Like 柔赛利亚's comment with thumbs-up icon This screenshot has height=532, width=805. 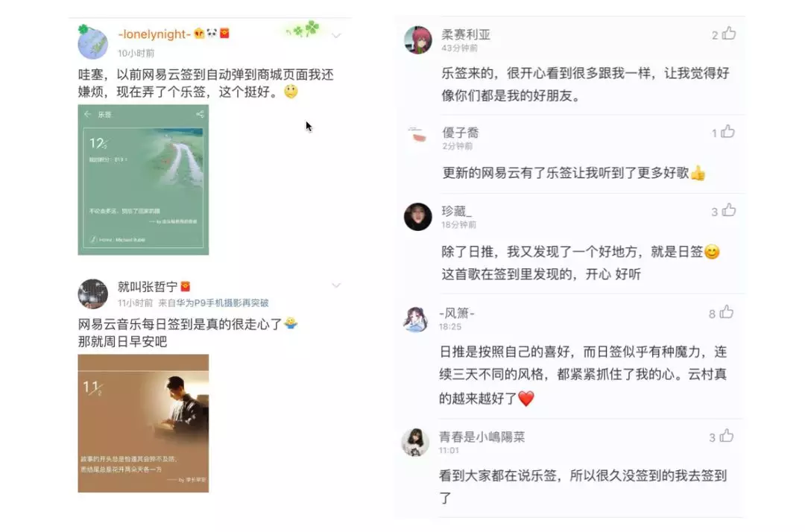729,34
